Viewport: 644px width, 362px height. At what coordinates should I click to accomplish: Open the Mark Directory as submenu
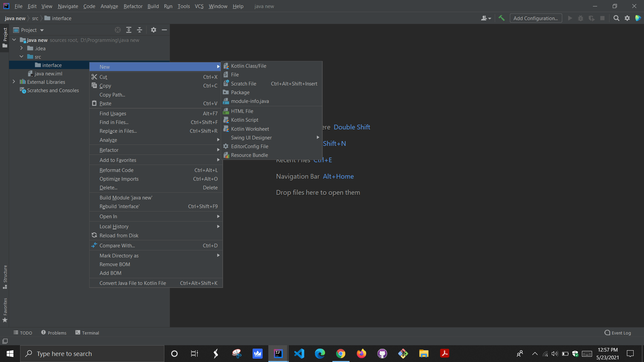pos(119,255)
